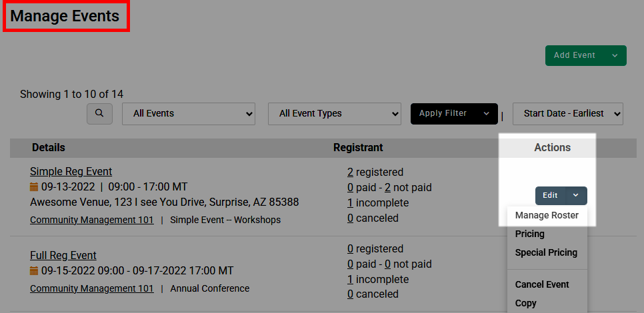The height and width of the screenshot is (313, 644).
Task: Click the 0 canceled link for Simple Reg Event
Action: point(350,218)
